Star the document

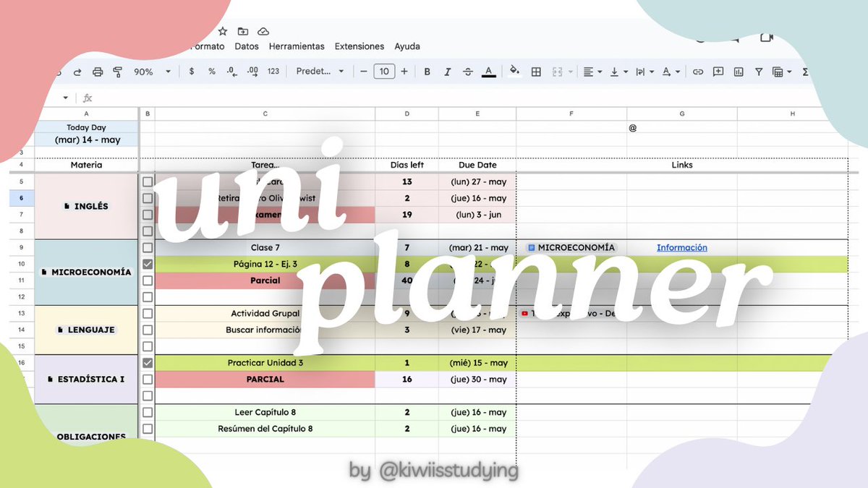223,31
